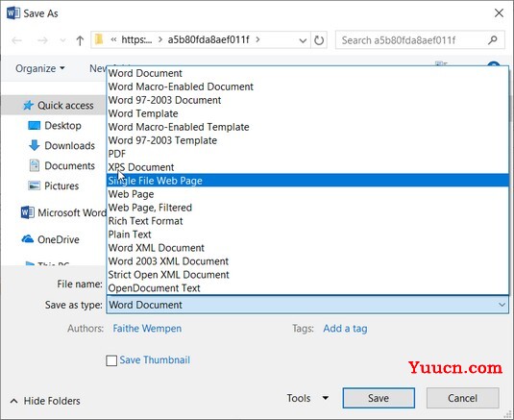Click the Documents page icon
This screenshot has width=514, height=420.
pos(34,165)
